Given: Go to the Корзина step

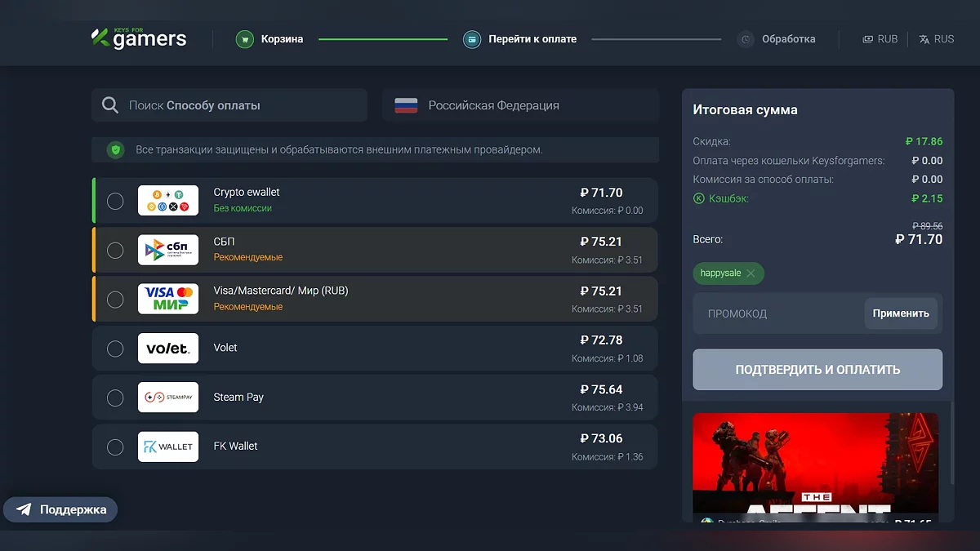Looking at the screenshot, I should point(269,39).
